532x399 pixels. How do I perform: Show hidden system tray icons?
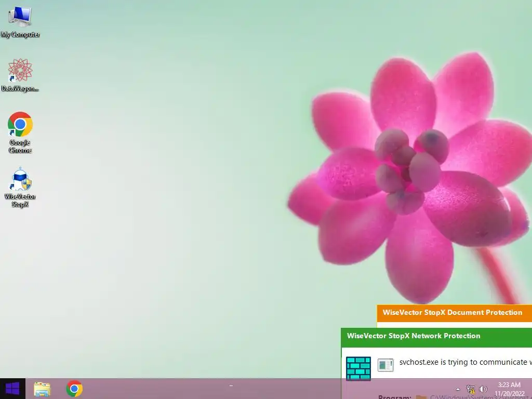pos(458,389)
